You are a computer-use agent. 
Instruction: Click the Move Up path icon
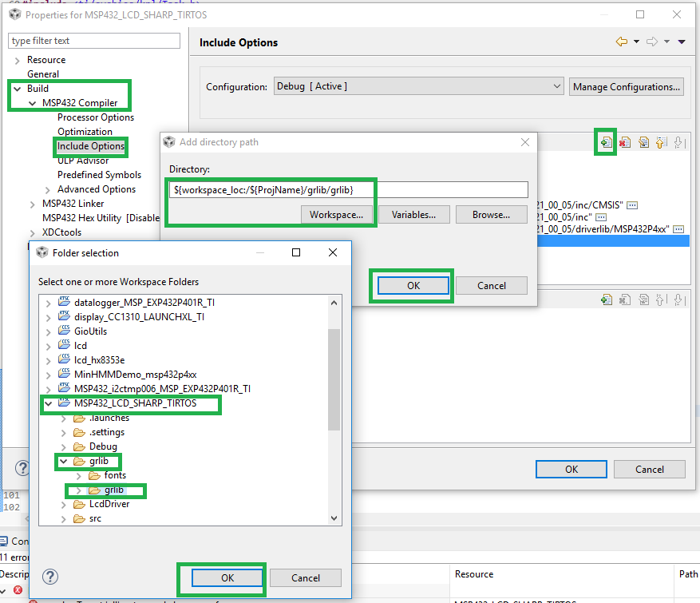coord(661,142)
